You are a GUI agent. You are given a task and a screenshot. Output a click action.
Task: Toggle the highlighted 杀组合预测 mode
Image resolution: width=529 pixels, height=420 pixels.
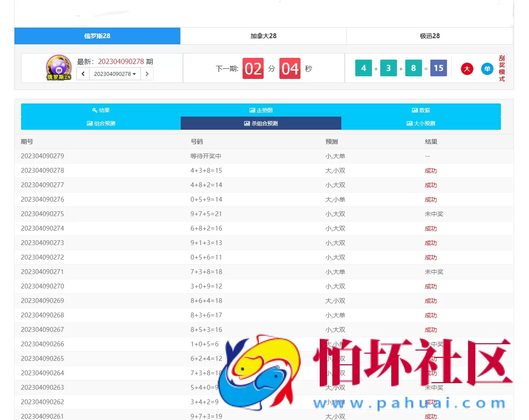pos(261,123)
